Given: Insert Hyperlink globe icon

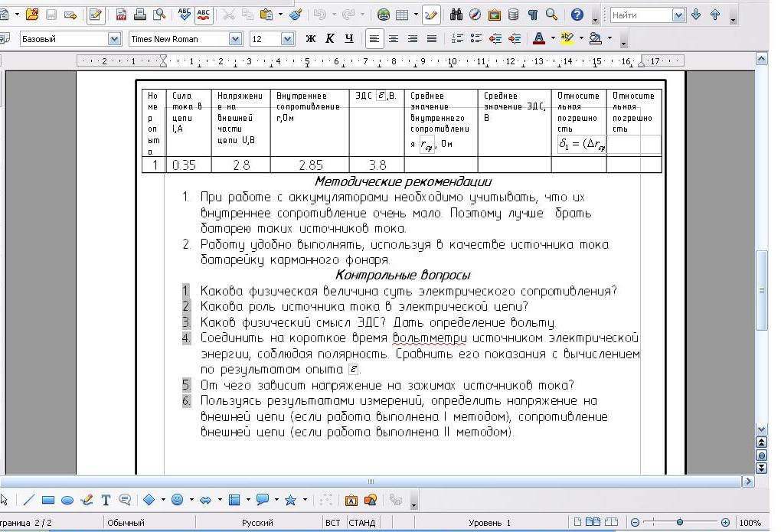Looking at the screenshot, I should pos(383,15).
